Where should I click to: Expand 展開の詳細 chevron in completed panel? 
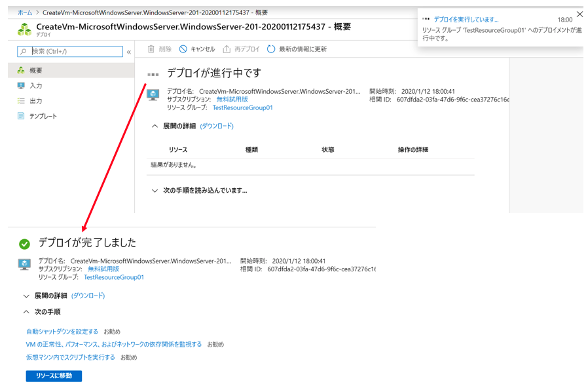point(26,296)
